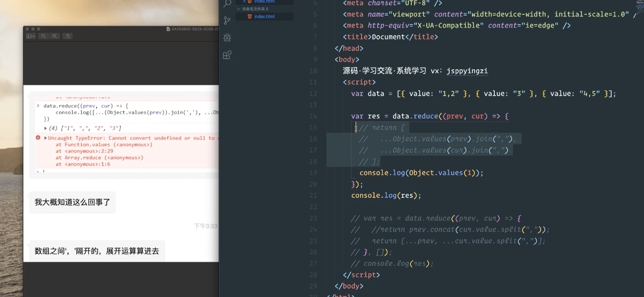Click the console.log(Object.values(1)) line
Viewport: 644px width, 297px height.
click(x=421, y=173)
